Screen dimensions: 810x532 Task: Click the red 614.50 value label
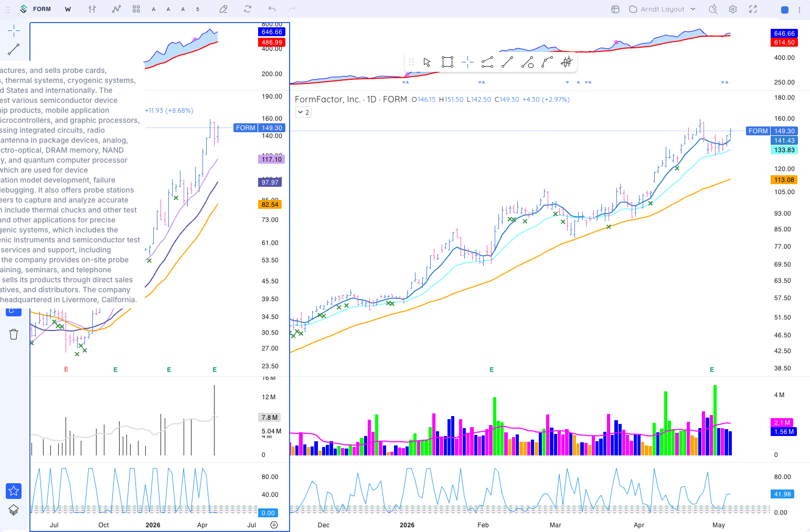click(x=784, y=42)
